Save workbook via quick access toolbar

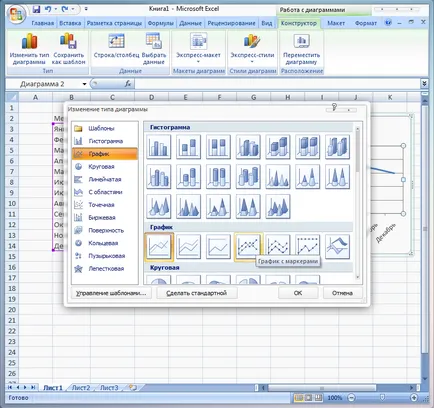(36, 9)
